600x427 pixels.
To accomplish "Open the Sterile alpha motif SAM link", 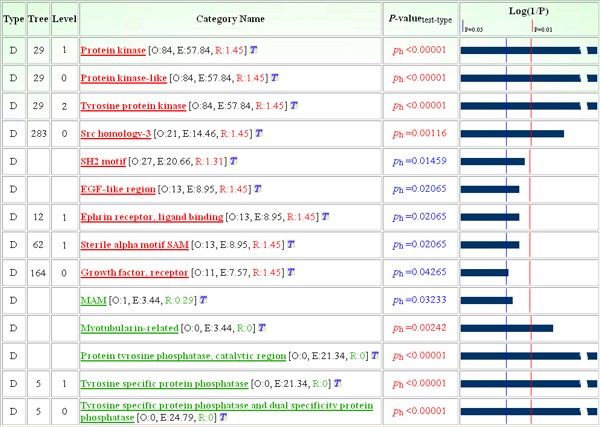I will [x=134, y=244].
